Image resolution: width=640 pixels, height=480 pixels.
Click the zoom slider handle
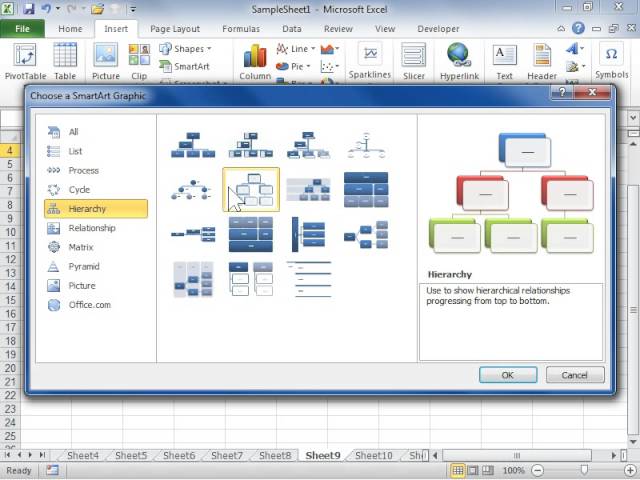(x=584, y=470)
